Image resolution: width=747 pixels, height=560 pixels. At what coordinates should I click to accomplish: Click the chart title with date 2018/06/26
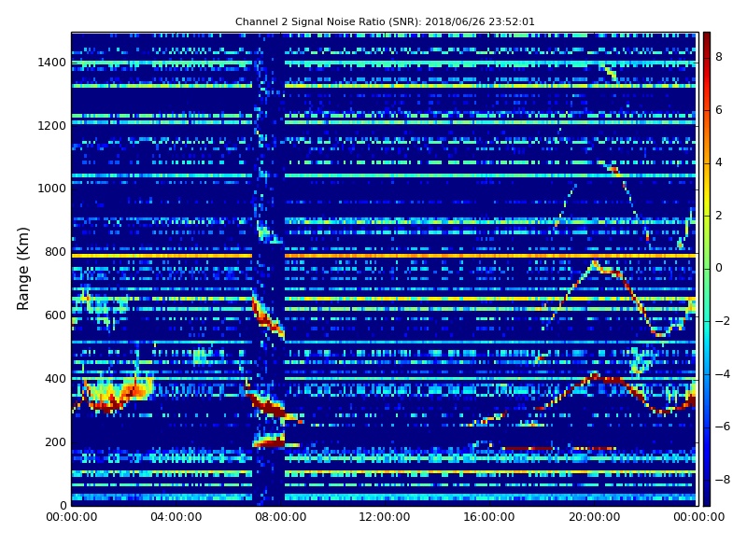[x=385, y=21]
